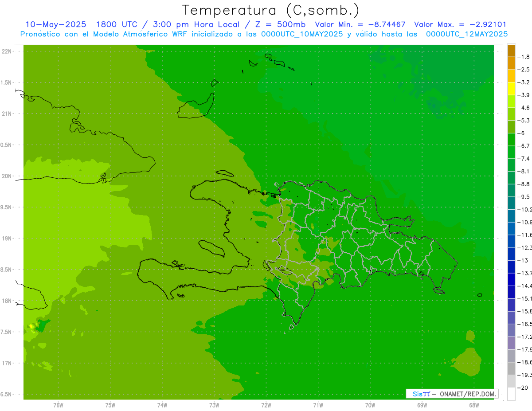Click the '19N' latitude label
The height and width of the screenshot is (411, 532).
pyautogui.click(x=7, y=239)
